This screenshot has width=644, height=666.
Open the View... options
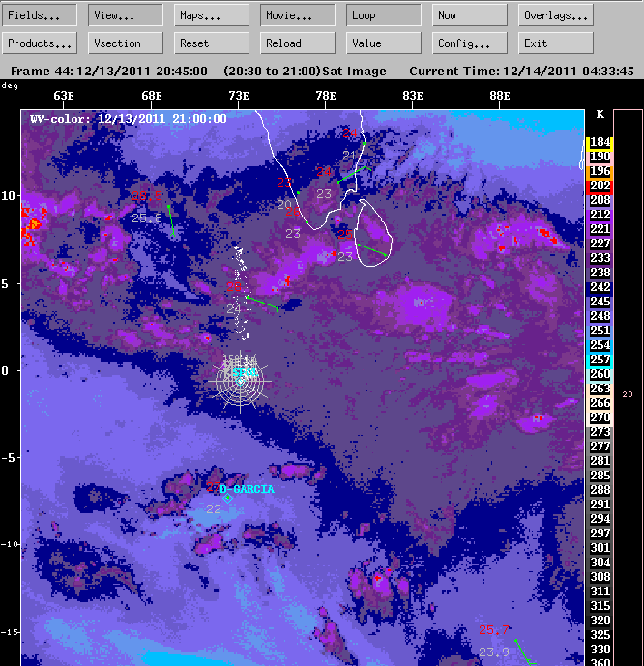pyautogui.click(x=126, y=15)
